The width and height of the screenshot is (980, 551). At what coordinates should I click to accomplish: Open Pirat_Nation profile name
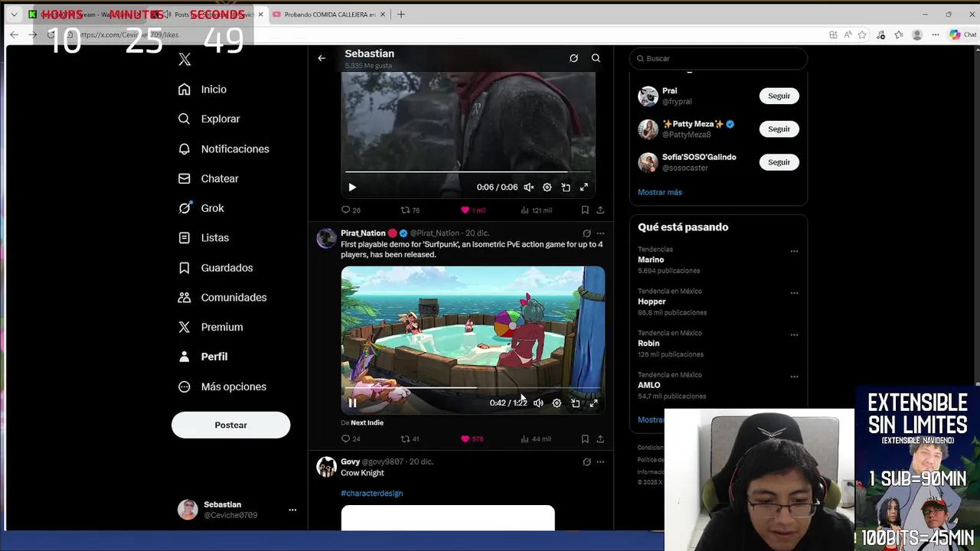pyautogui.click(x=363, y=233)
